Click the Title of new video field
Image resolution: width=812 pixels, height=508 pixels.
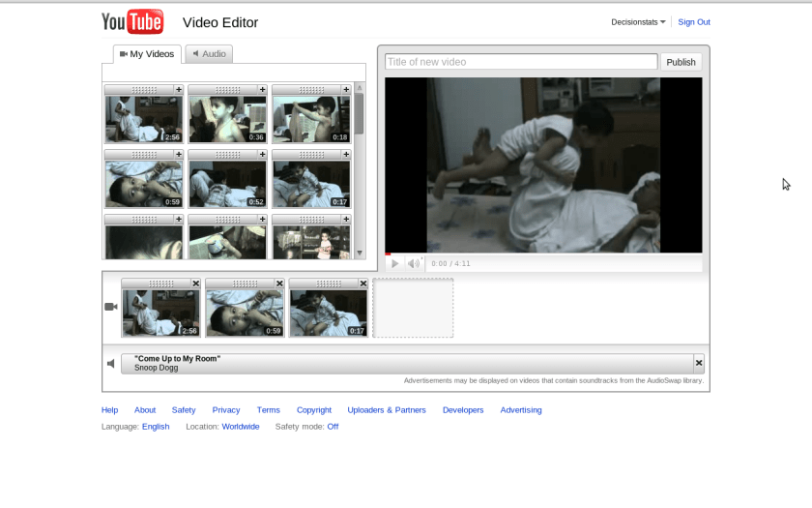521,62
